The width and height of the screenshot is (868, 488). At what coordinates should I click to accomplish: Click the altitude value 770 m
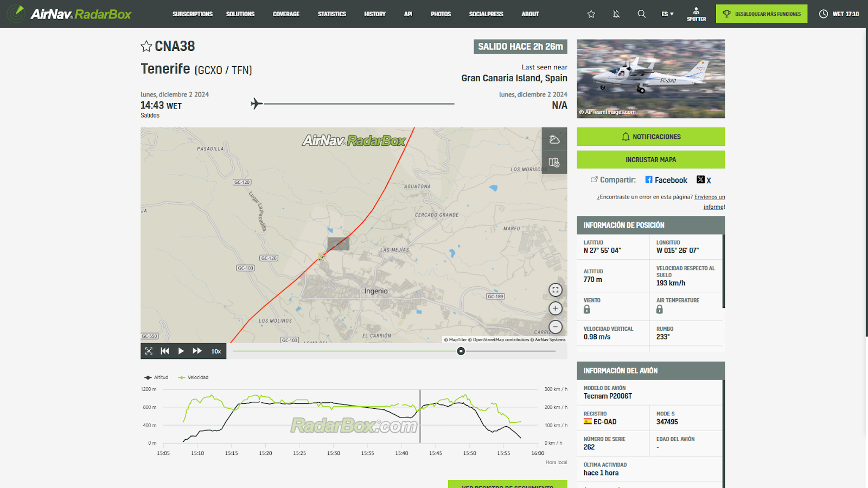pos(593,280)
